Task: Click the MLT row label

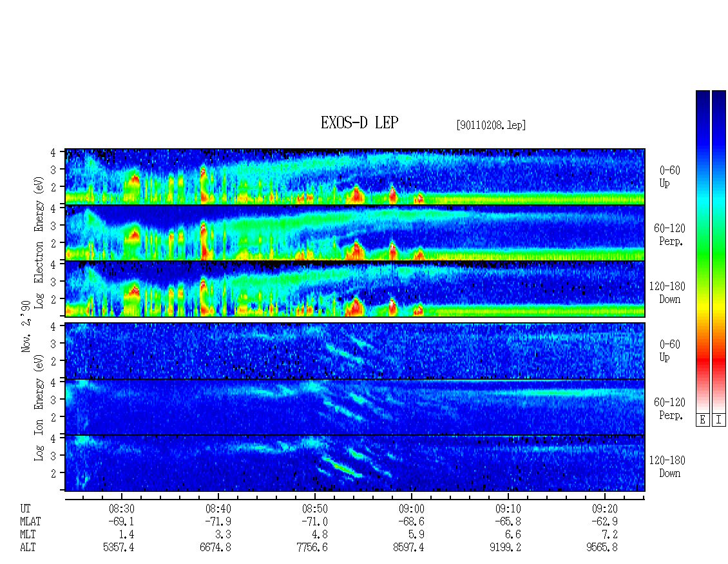Action: 28,535
